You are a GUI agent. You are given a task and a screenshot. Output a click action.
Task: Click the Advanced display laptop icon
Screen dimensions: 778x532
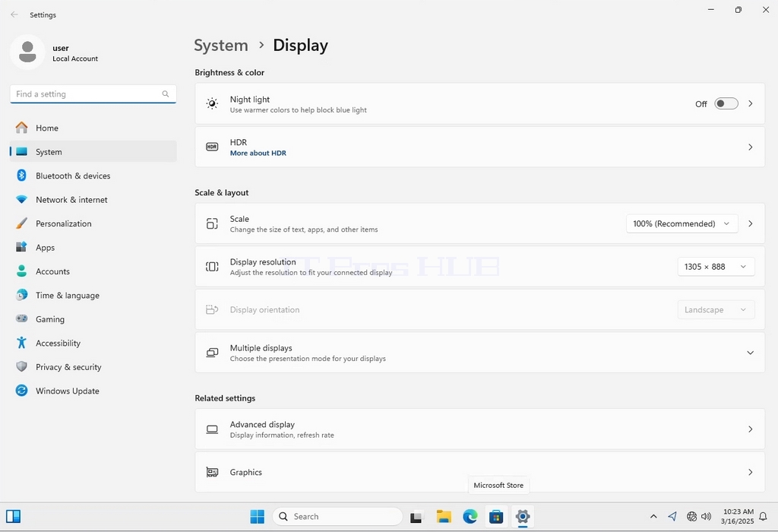[212, 429]
